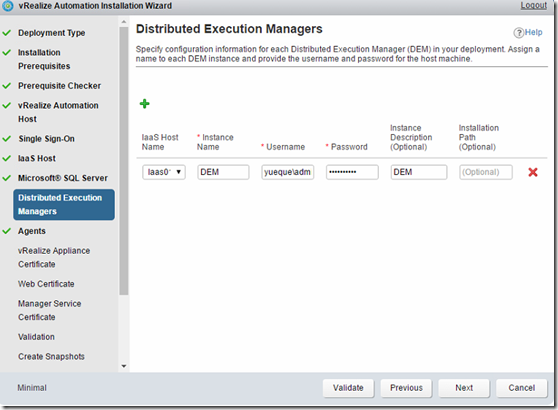558x410 pixels.
Task: Click the Validate button
Action: point(348,388)
